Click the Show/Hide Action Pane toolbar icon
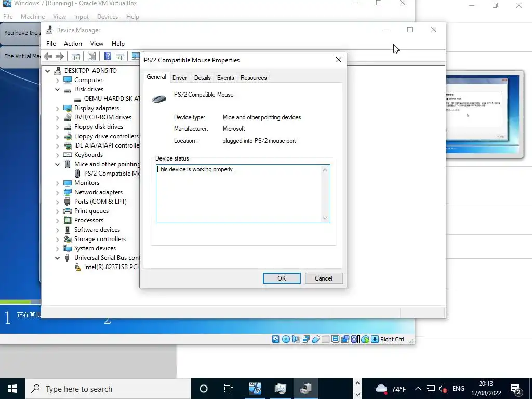 tap(120, 56)
